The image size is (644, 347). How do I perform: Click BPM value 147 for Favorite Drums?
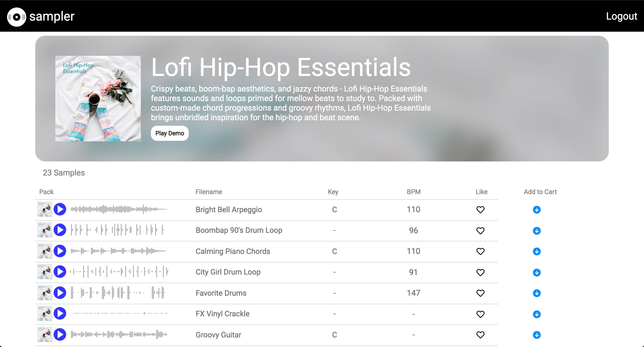414,293
